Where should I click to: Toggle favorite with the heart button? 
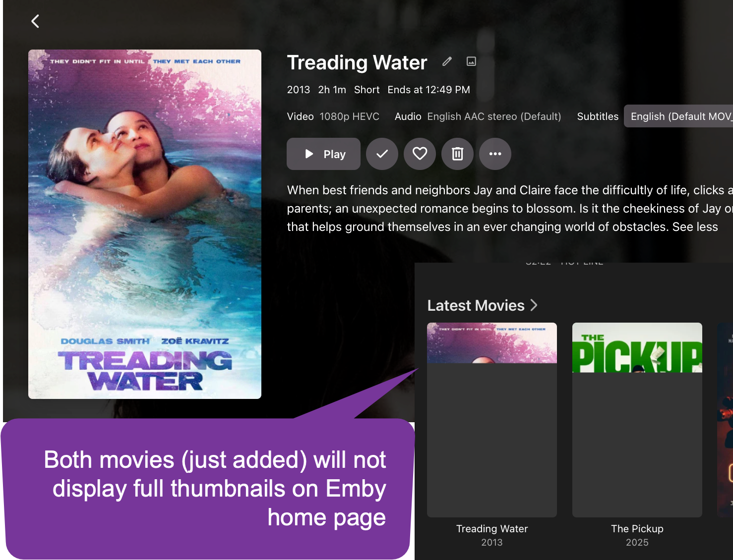pos(420,154)
